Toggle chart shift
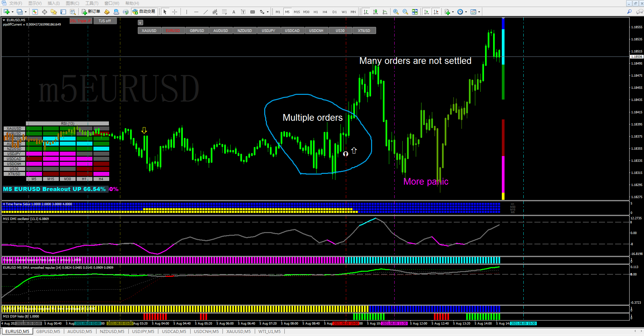 pos(436,12)
